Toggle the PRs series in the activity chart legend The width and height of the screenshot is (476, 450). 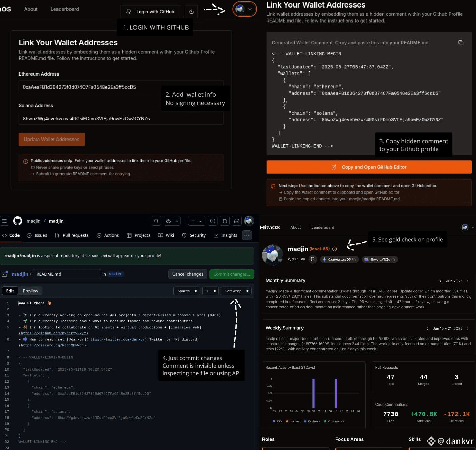click(x=278, y=421)
